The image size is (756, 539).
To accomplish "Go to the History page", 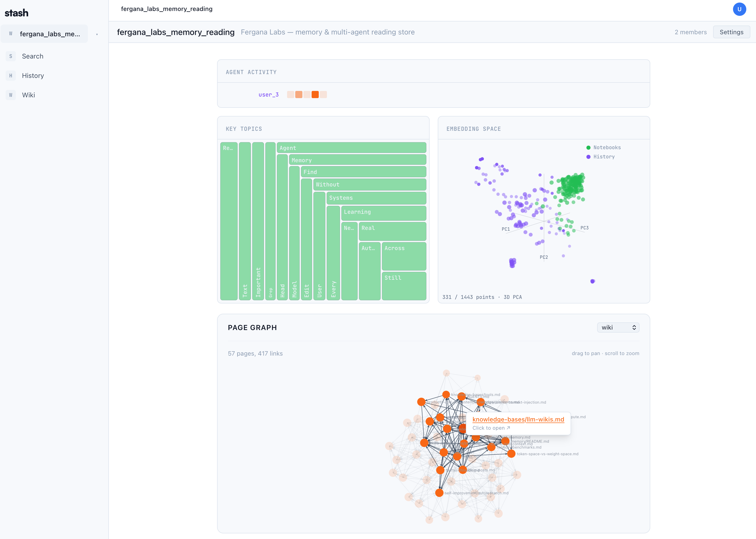I will coord(33,76).
